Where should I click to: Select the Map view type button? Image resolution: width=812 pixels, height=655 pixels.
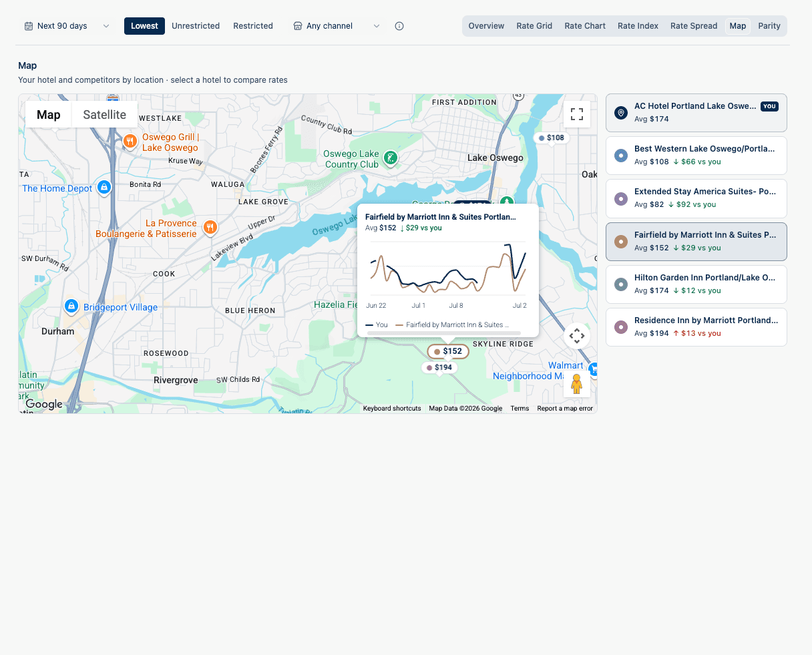49,115
